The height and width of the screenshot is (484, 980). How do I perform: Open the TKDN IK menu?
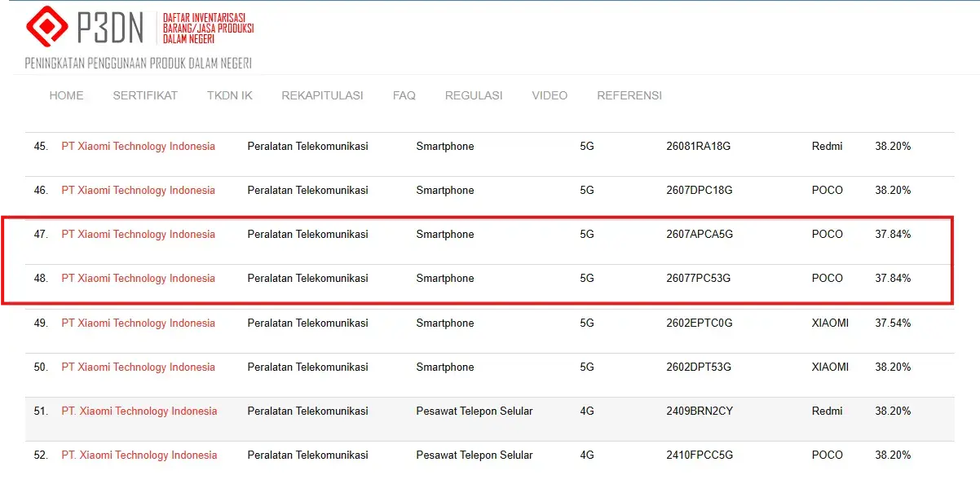click(230, 95)
